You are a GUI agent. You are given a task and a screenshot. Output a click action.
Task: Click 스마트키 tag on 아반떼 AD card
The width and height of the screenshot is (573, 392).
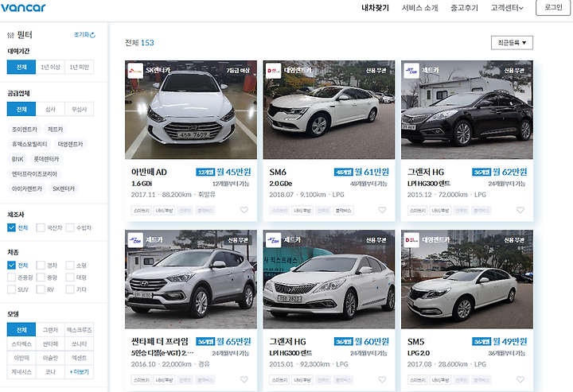(x=141, y=211)
